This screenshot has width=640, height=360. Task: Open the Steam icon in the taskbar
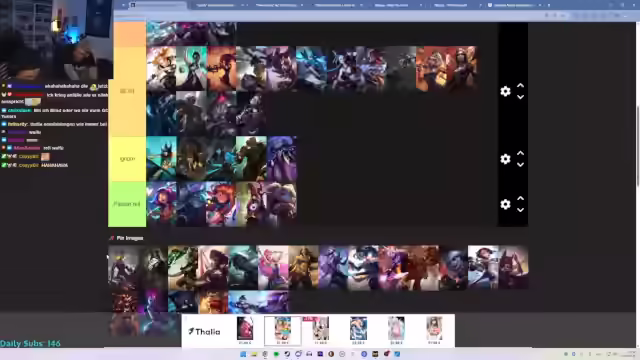[x=287, y=354]
